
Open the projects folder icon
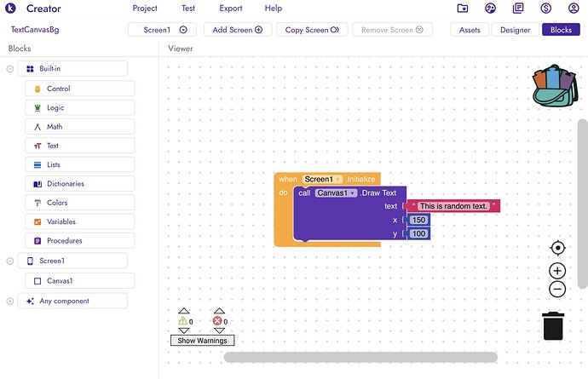[x=463, y=8]
